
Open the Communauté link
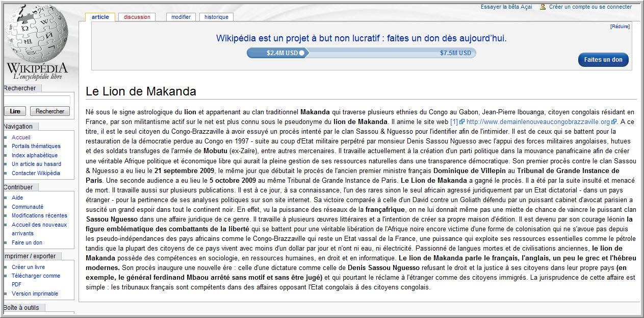(28, 207)
